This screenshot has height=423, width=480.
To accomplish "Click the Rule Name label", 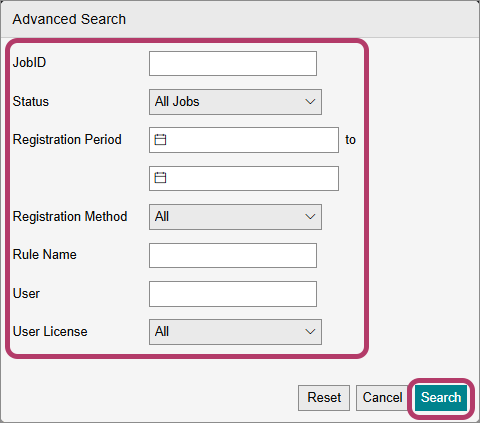I will [x=45, y=255].
